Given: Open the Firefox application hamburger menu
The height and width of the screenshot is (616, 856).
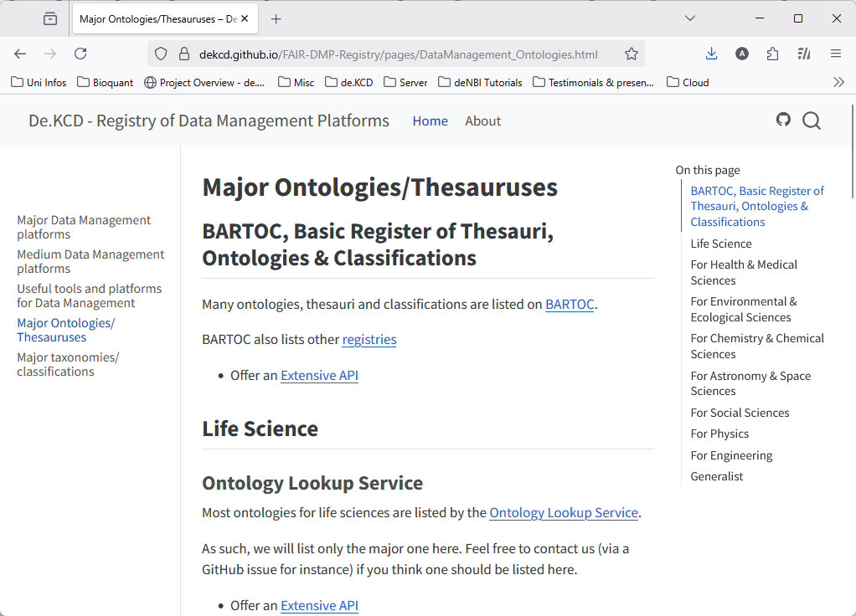Looking at the screenshot, I should [835, 53].
